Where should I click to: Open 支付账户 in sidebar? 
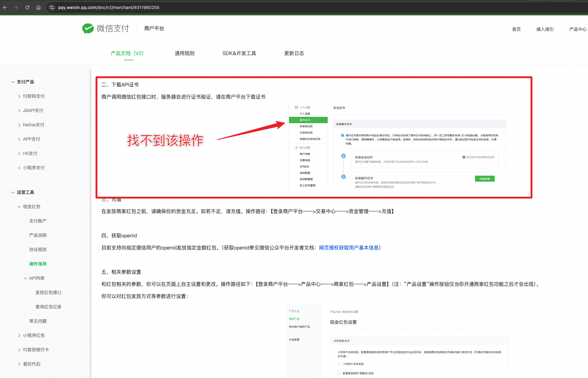tap(38, 221)
